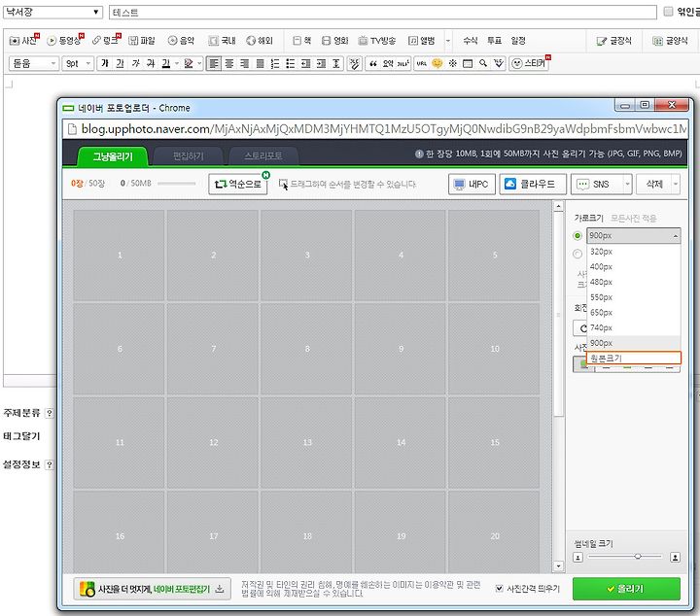Click the green 올리기 upload button
This screenshot has height=616, width=700.
[x=626, y=589]
